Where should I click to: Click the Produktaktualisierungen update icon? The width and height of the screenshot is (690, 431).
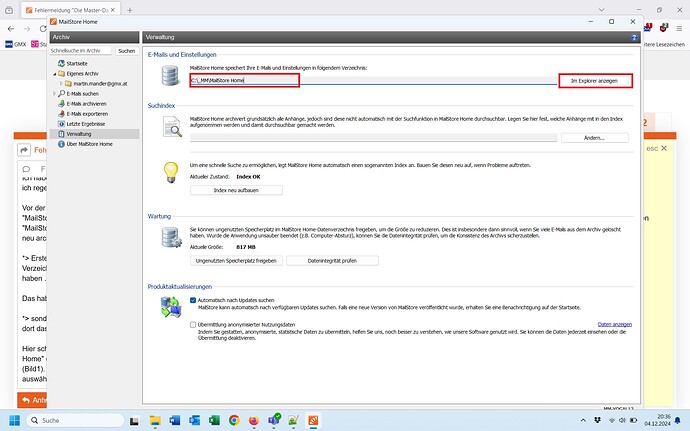tap(171, 307)
